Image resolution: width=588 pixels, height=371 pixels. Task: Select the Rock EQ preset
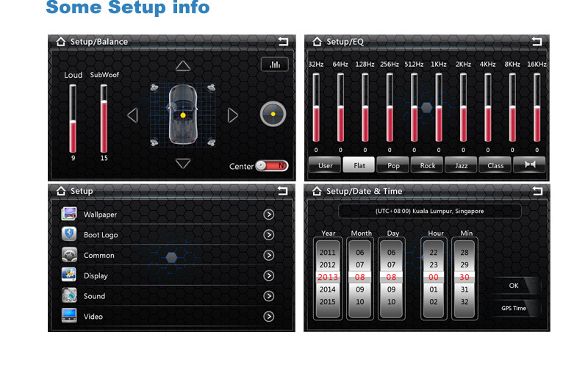click(x=427, y=165)
